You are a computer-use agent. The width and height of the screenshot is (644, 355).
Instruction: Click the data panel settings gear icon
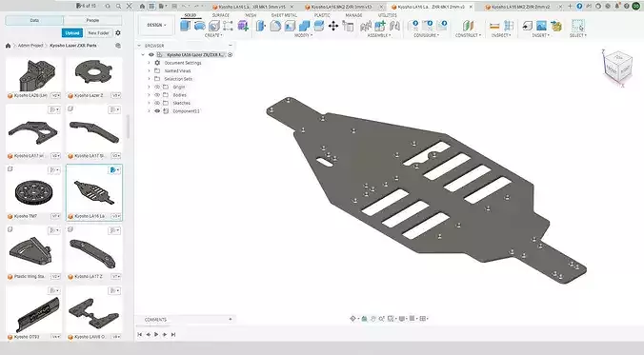click(x=118, y=32)
